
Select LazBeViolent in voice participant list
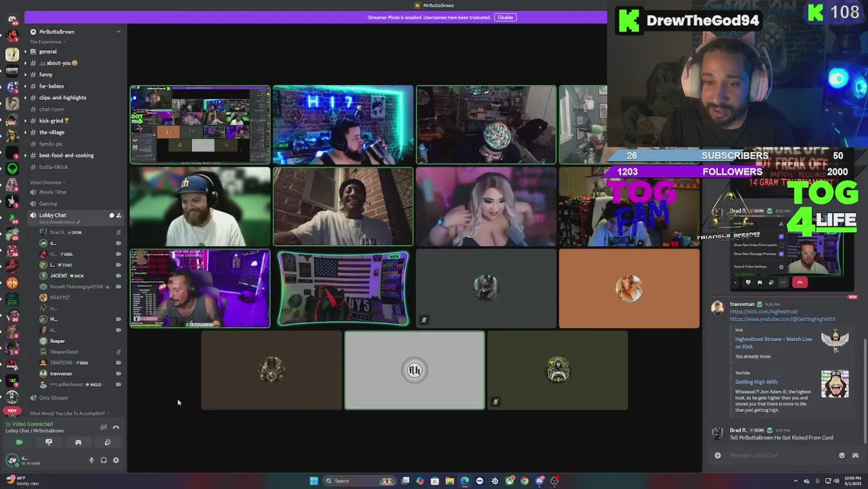click(x=80, y=384)
